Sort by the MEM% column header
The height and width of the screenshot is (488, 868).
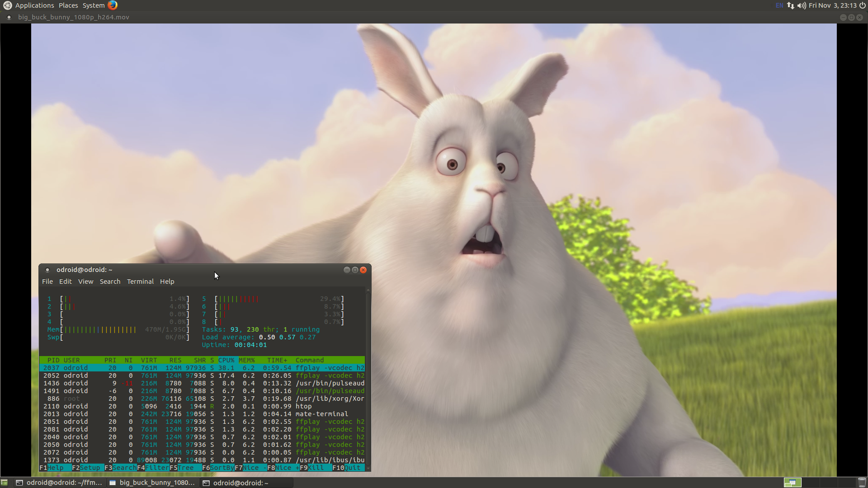coord(247,360)
